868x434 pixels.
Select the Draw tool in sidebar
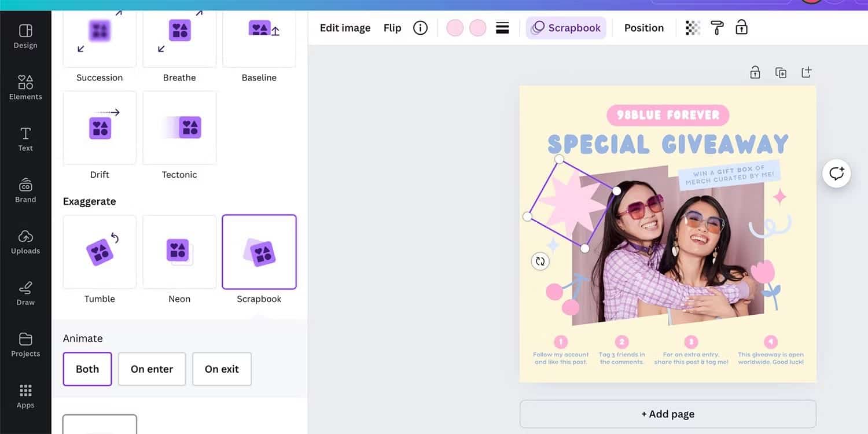coord(25,293)
